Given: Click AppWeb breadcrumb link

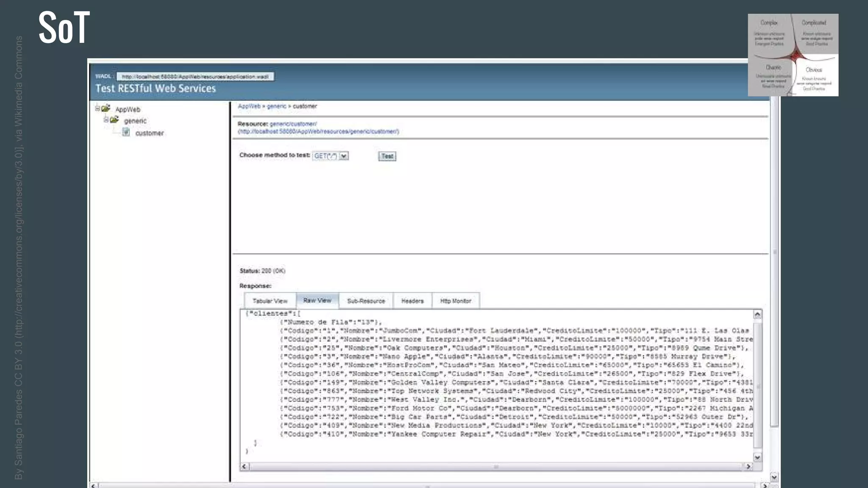Looking at the screenshot, I should point(249,106).
